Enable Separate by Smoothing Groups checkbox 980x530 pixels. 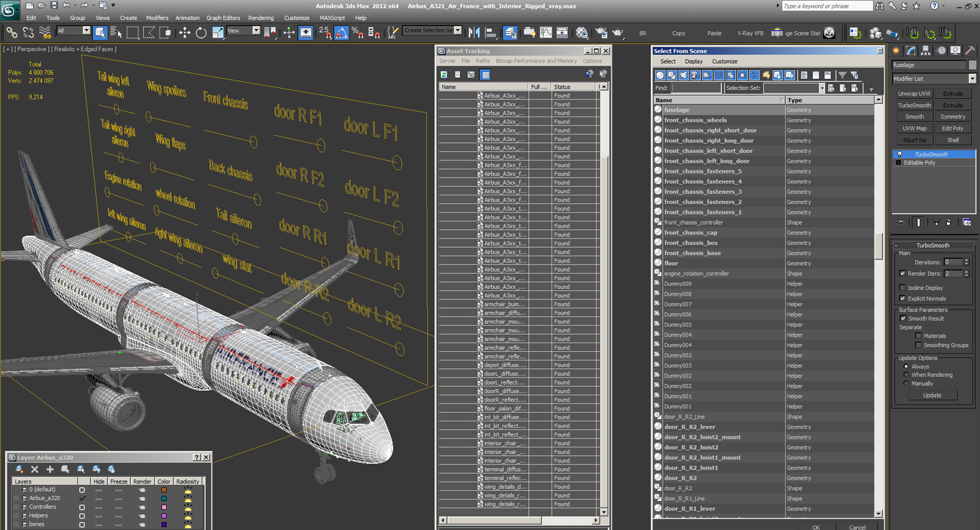pos(918,345)
